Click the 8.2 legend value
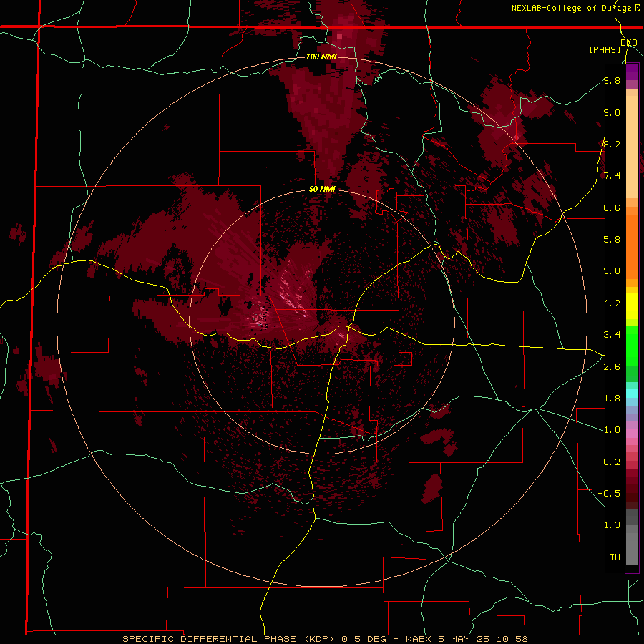The image size is (644, 644). (x=612, y=144)
